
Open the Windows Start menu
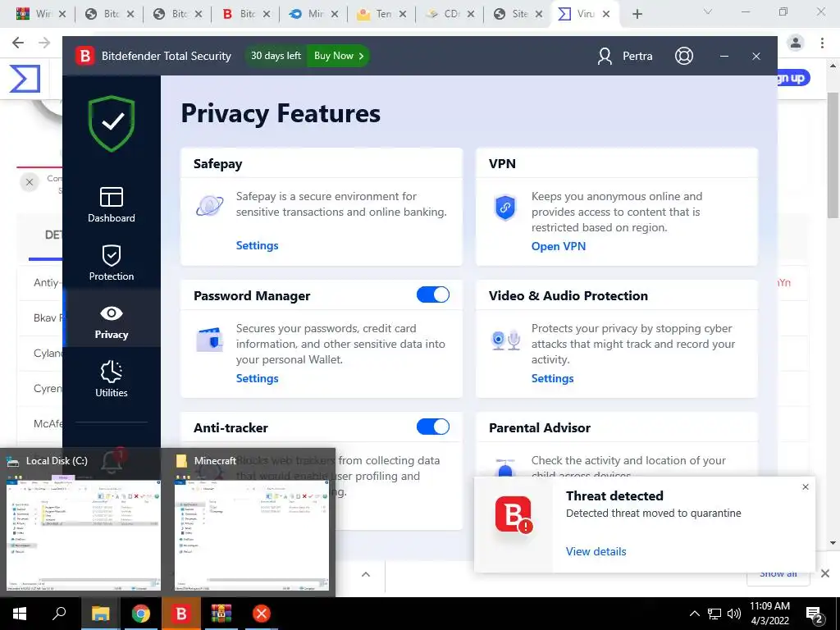pos(20,614)
